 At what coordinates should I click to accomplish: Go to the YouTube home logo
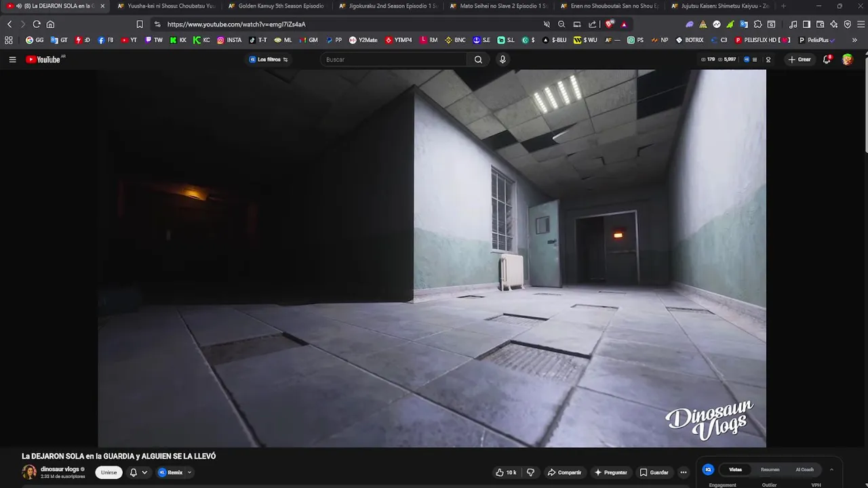click(43, 60)
